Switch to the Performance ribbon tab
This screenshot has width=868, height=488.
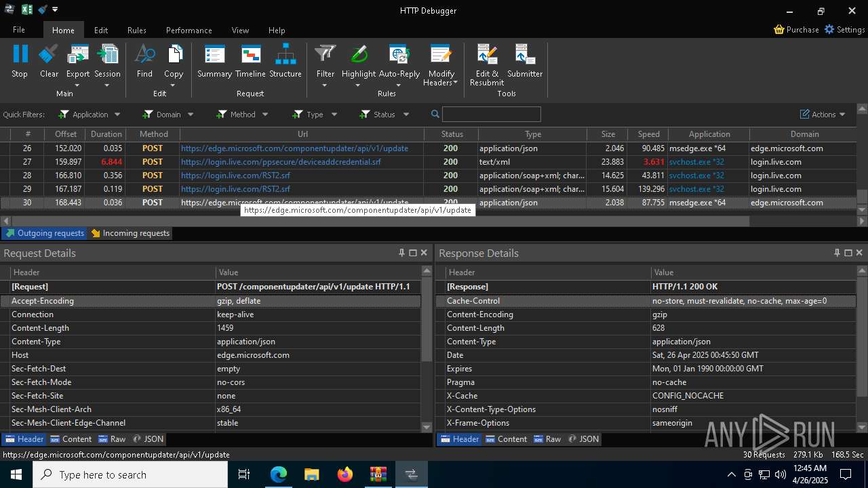point(189,30)
